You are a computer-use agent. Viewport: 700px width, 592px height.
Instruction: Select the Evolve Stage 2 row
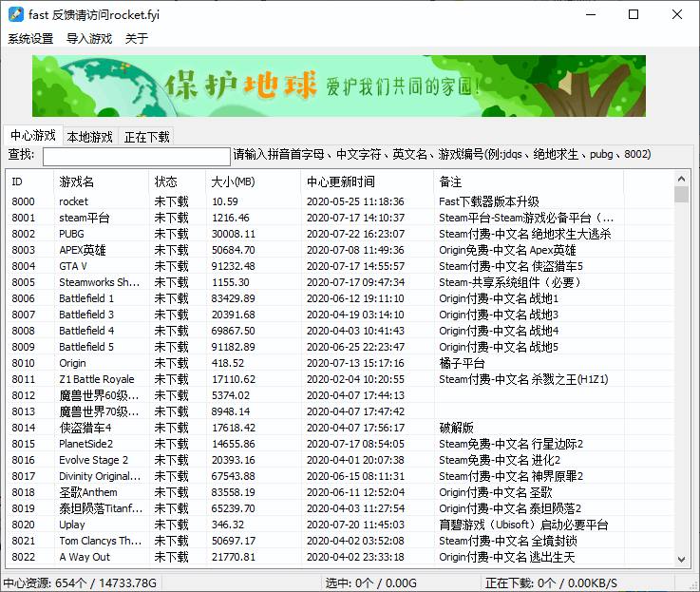point(339,460)
